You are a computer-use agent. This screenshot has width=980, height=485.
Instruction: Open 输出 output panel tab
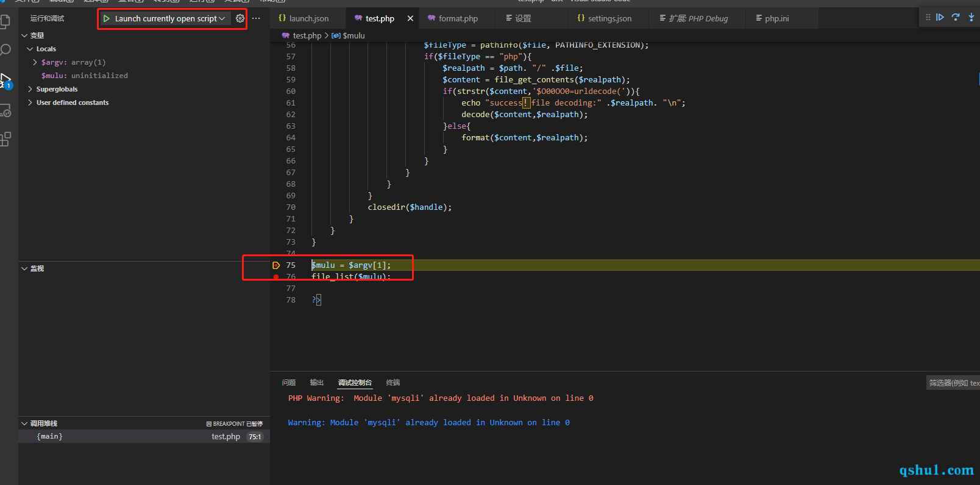click(x=317, y=383)
